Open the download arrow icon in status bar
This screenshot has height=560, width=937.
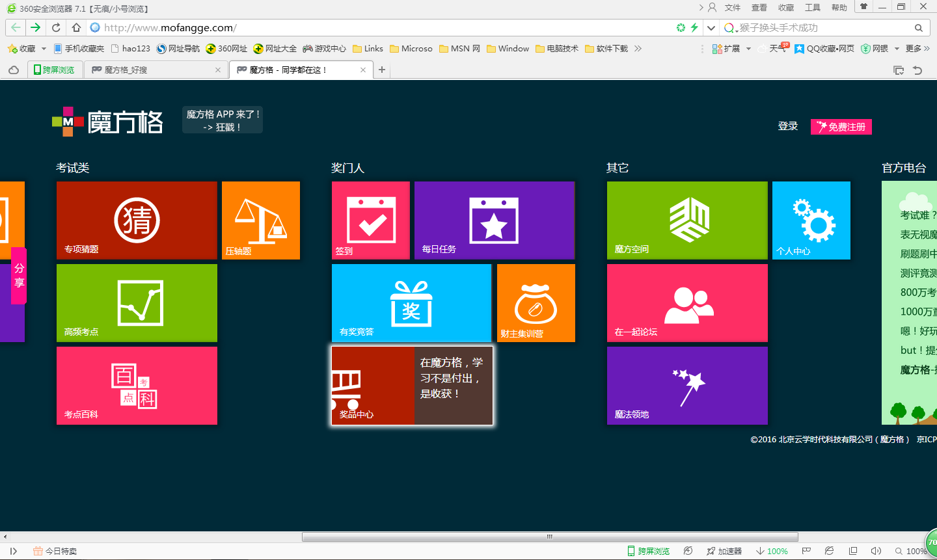[759, 551]
